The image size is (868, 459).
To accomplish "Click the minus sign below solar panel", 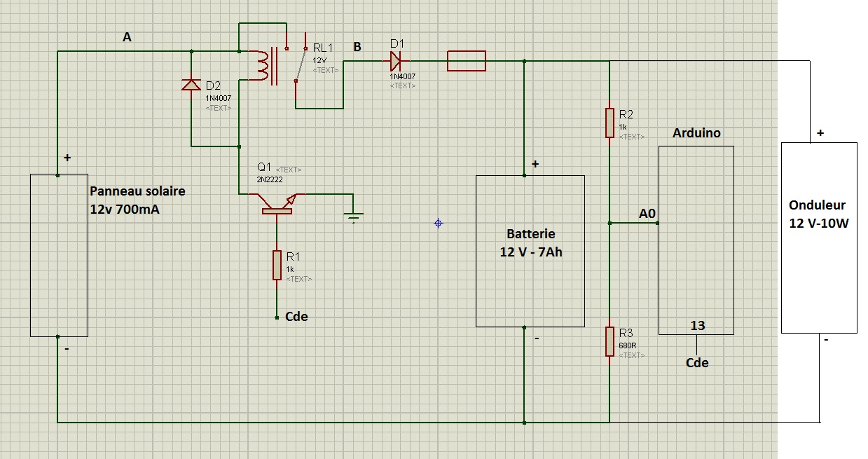I will coord(66,348).
